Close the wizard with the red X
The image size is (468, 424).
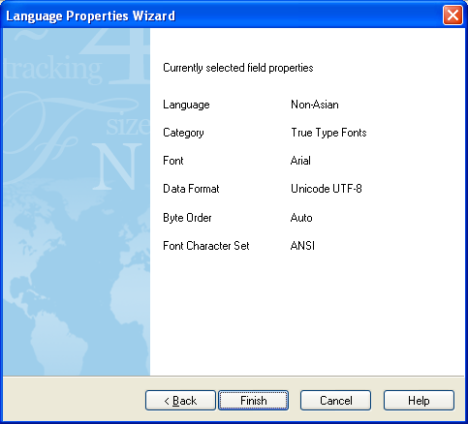453,15
